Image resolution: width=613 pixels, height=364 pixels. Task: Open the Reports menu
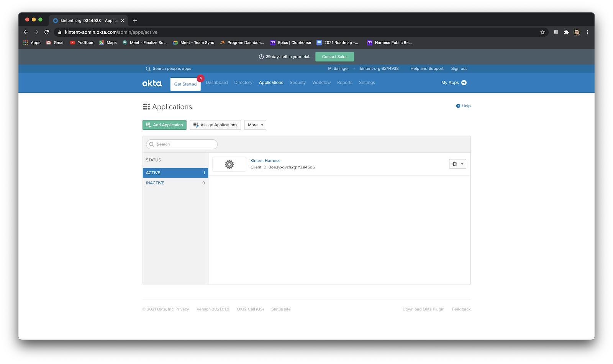(345, 83)
